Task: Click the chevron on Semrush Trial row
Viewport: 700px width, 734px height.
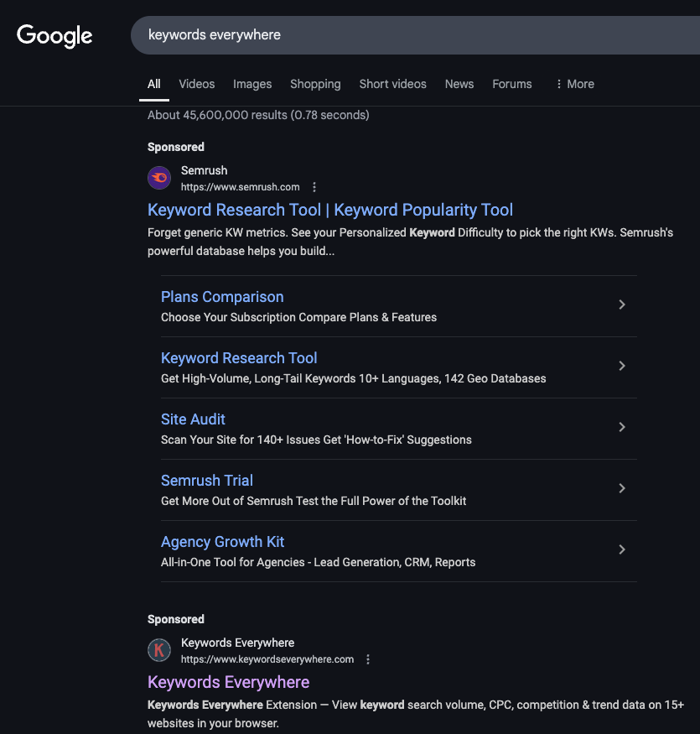Action: 622,488
